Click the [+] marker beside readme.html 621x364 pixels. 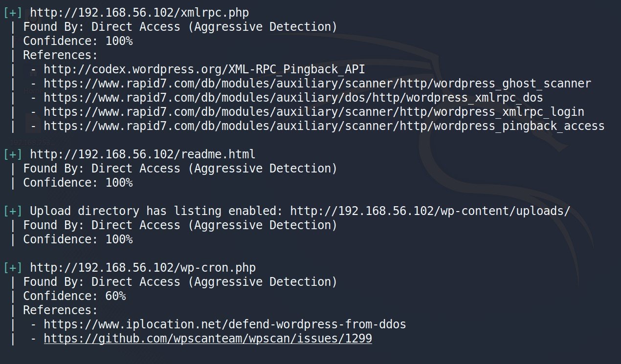click(x=13, y=154)
